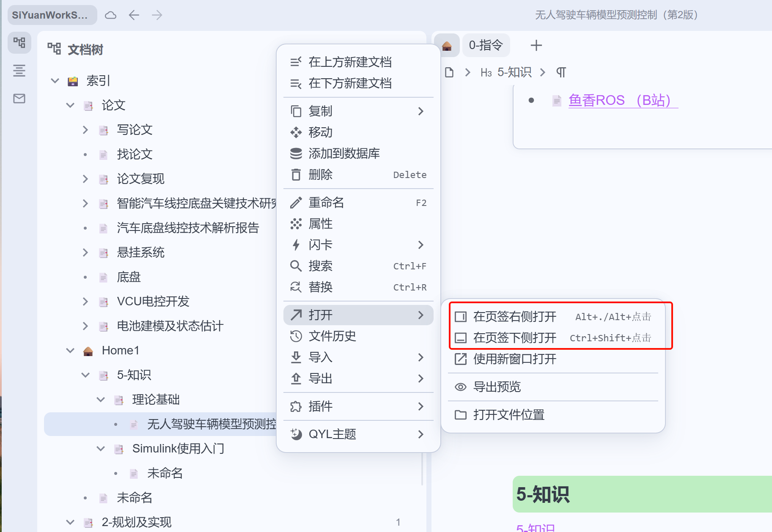The width and height of the screenshot is (772, 532).
Task: Choose 使用新窗口打开 option
Action: [x=553, y=359]
